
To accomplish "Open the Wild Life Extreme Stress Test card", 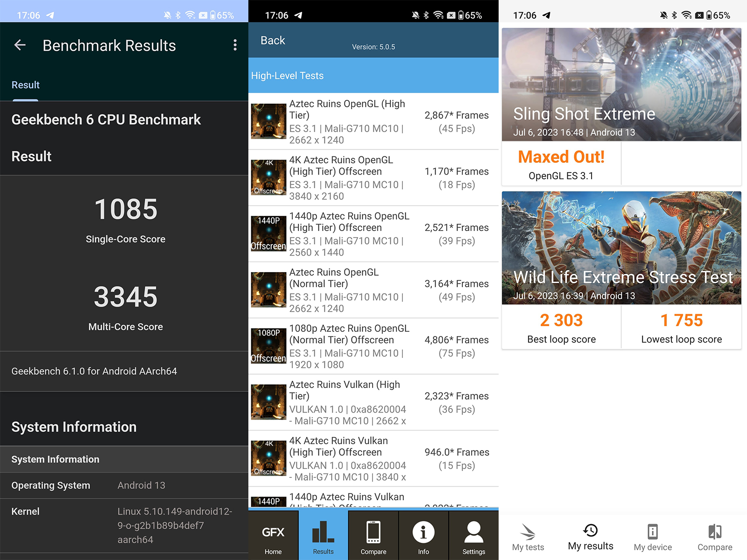I will 621,270.
